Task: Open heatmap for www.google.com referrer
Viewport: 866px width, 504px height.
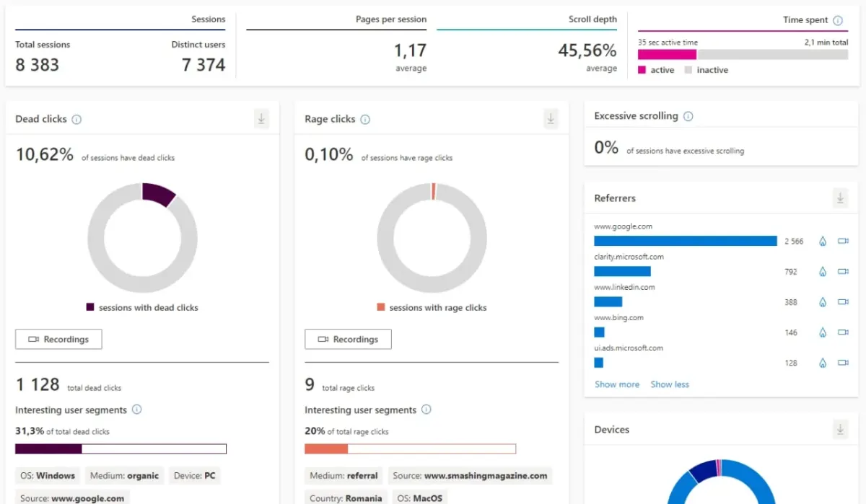Action: click(822, 242)
